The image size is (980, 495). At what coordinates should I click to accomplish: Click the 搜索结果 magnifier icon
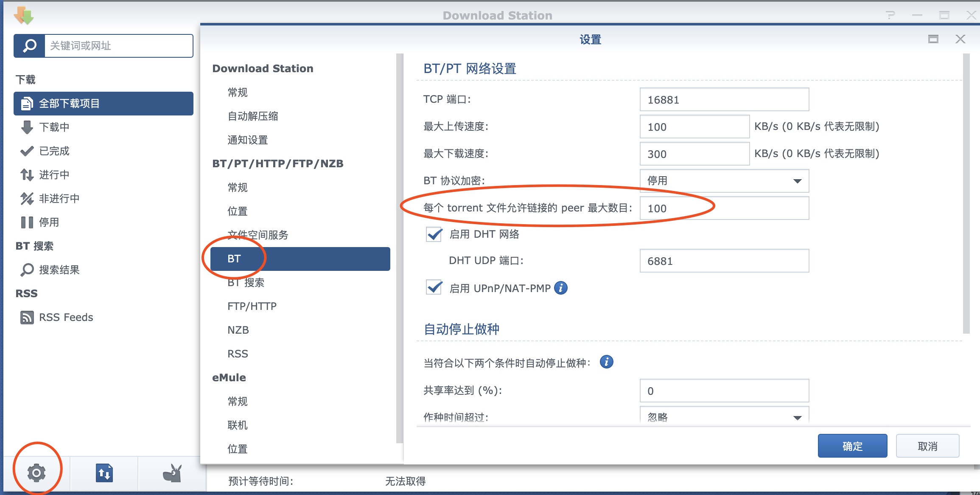point(27,270)
